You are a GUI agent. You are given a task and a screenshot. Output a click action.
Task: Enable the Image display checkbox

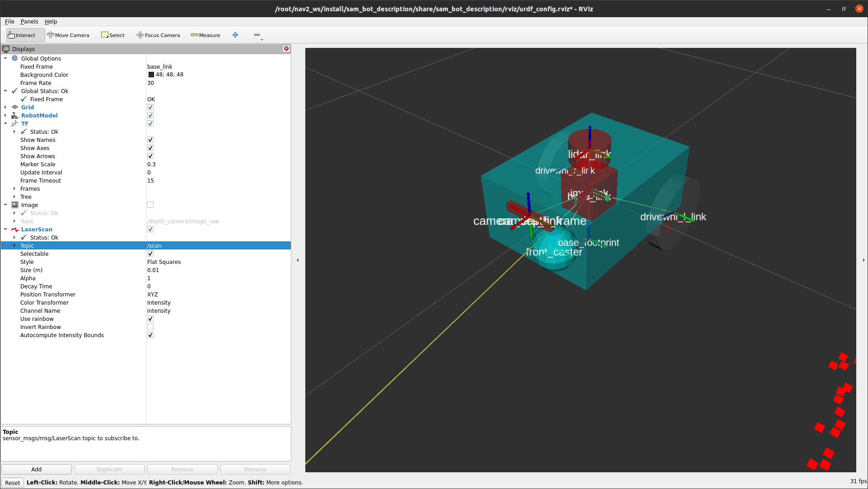[x=150, y=205]
